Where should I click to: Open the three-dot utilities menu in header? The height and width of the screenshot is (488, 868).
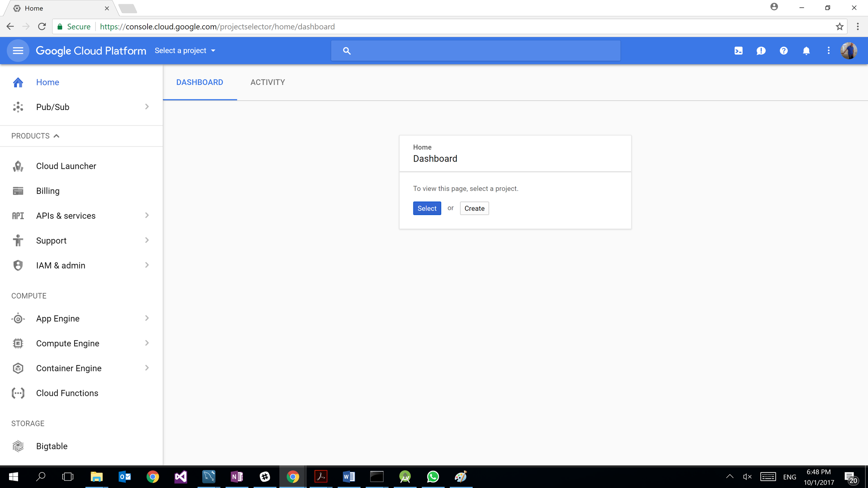click(x=829, y=51)
